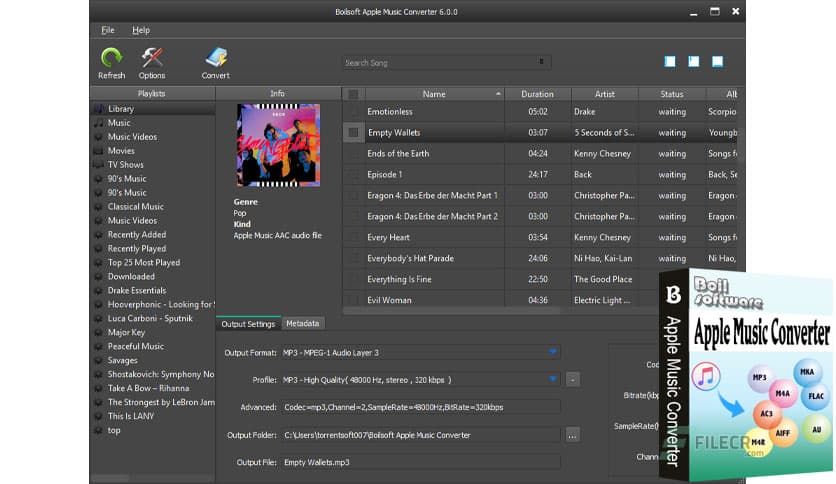Sort by the Status column header
This screenshot has height=484, width=836.
(672, 94)
